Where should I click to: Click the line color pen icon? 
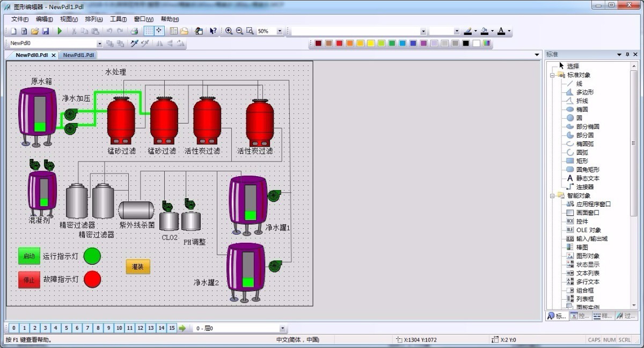coord(467,31)
